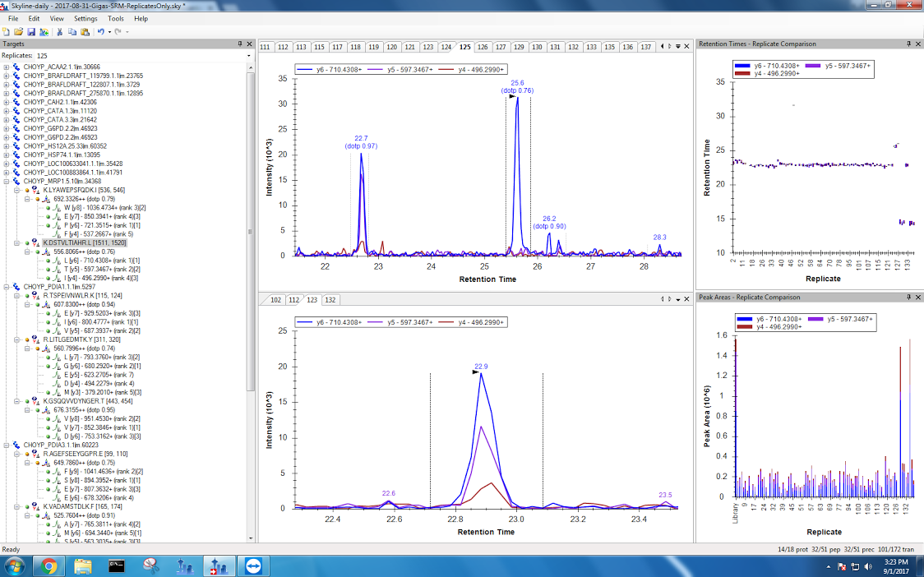Image resolution: width=924 pixels, height=577 pixels.
Task: Open the undo history dropdown arrow
Action: pos(109,31)
